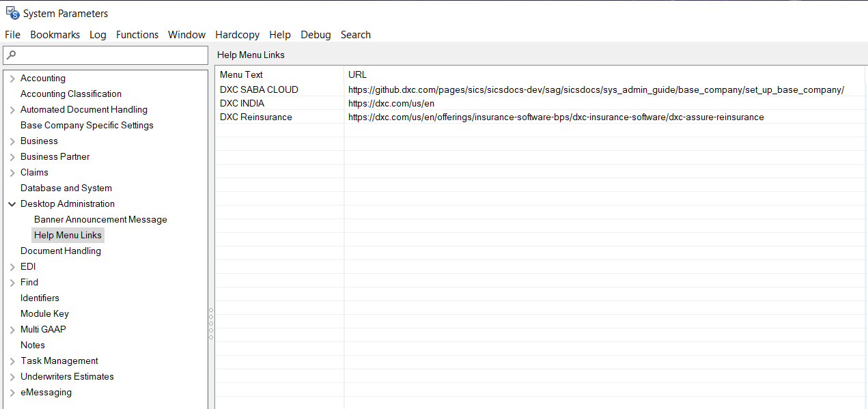868x409 pixels.
Task: Expand the Claims tree node
Action: click(x=12, y=173)
